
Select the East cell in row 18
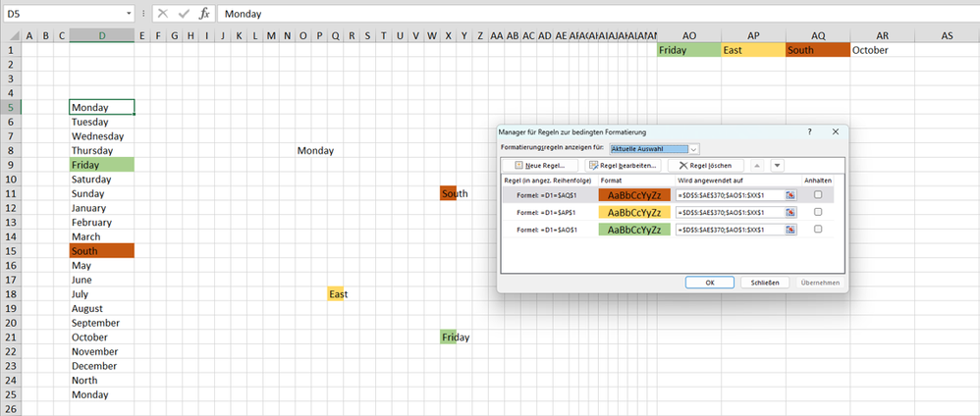tap(336, 294)
